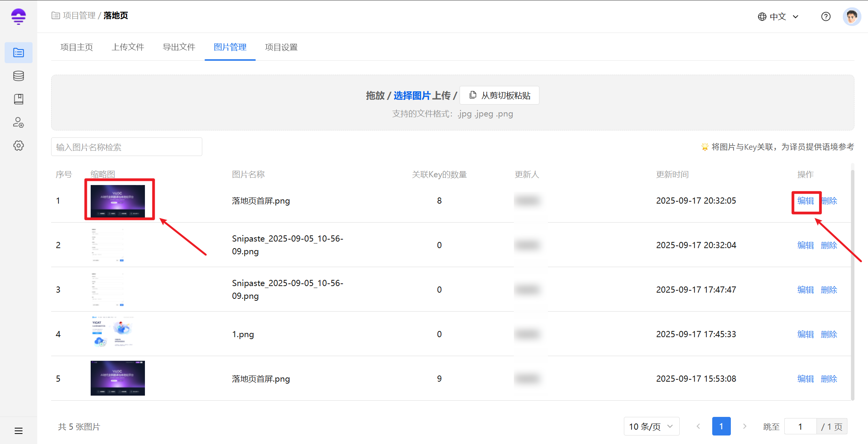Click the database stack sidebar icon
The image size is (868, 444).
pyautogui.click(x=18, y=76)
